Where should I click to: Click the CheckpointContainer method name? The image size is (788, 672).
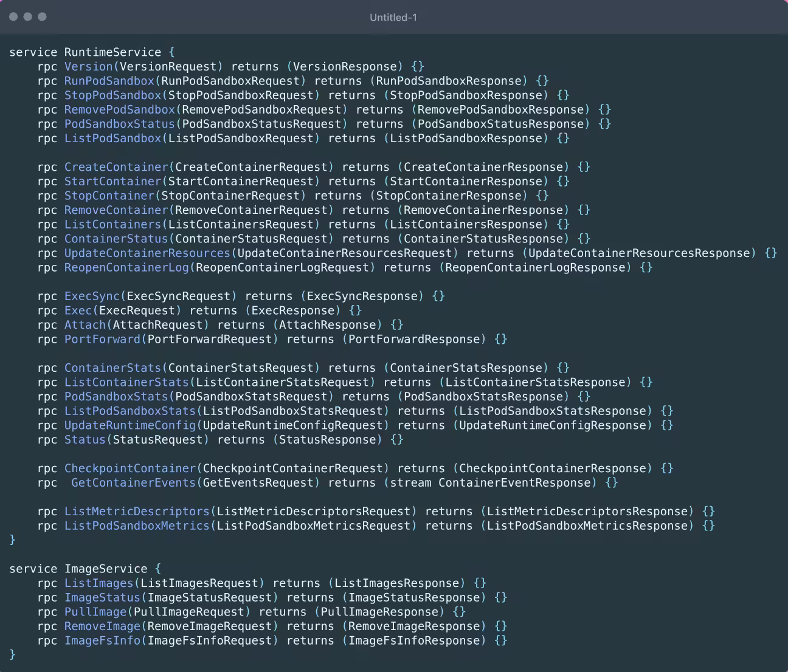tap(130, 468)
